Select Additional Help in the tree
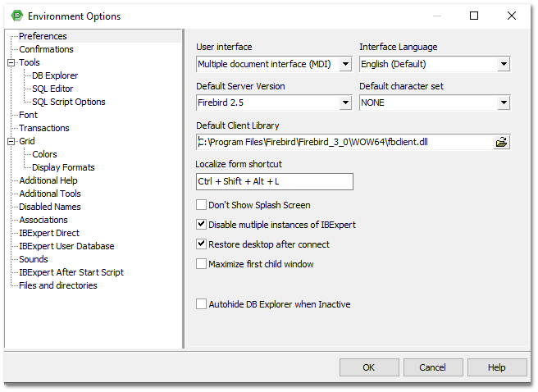Screen dimensions: 538x392 pos(48,180)
